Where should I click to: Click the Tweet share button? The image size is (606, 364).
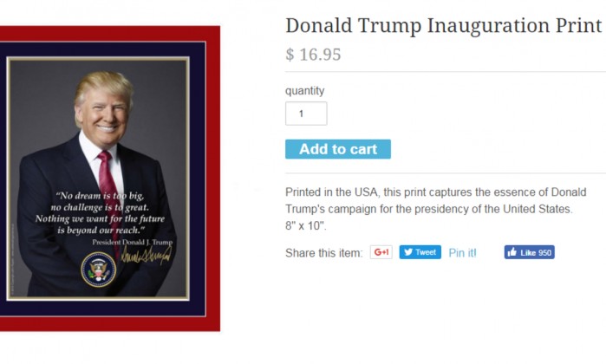(420, 252)
